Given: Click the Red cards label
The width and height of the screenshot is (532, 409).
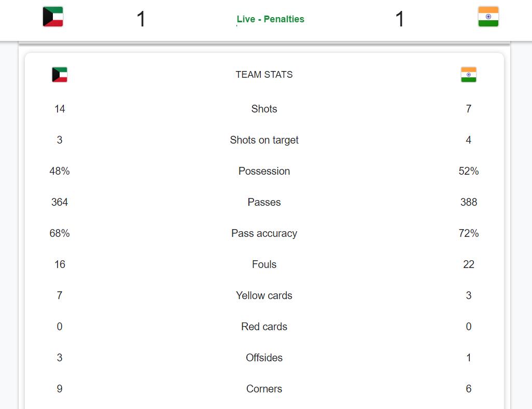Looking at the screenshot, I should point(264,327).
